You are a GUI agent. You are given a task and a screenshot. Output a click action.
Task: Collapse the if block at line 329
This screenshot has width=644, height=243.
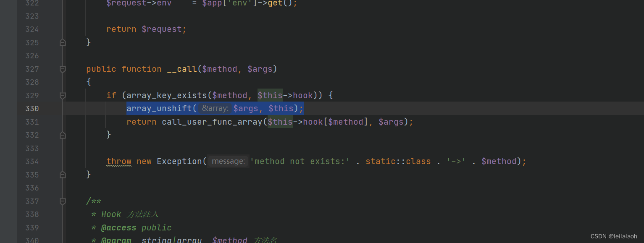(x=62, y=95)
